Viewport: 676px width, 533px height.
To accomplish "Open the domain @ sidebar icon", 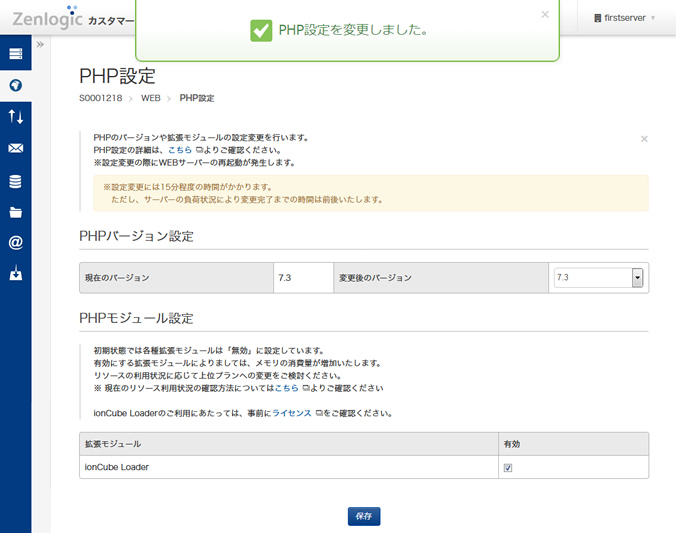I will pos(16,243).
